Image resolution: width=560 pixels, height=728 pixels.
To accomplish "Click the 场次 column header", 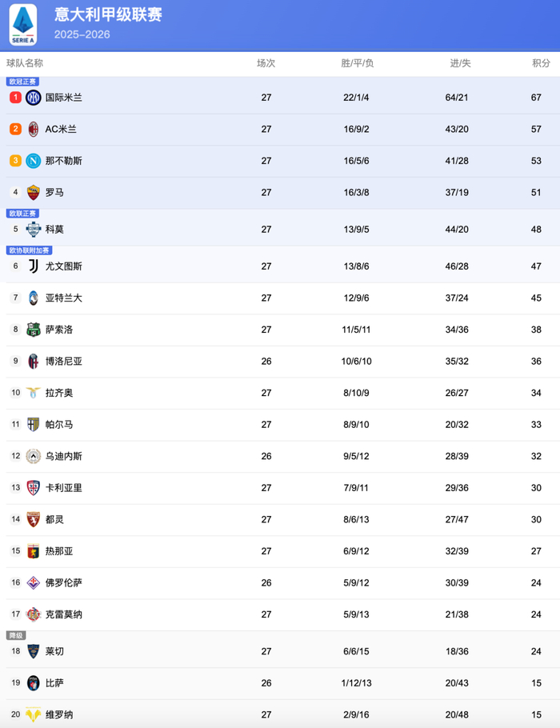I will point(266,63).
